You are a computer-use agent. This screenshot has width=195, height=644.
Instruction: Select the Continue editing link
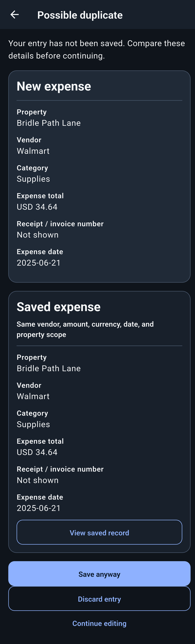[99, 623]
